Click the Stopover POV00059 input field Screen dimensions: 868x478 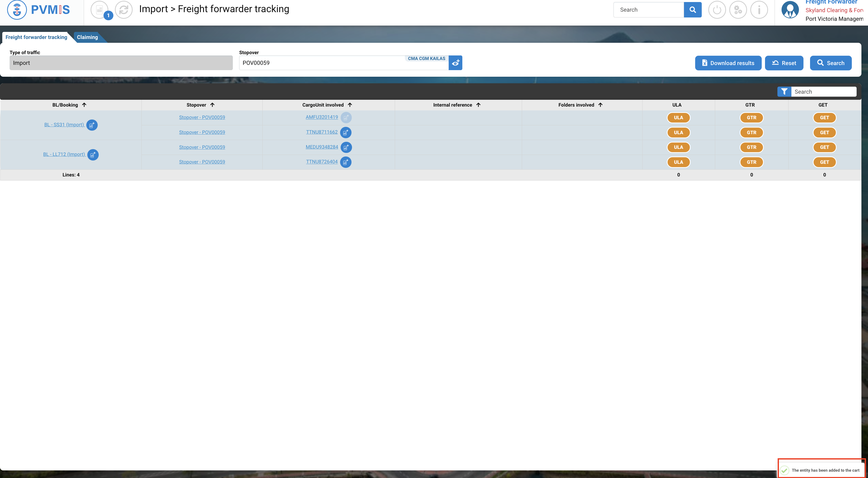point(320,63)
